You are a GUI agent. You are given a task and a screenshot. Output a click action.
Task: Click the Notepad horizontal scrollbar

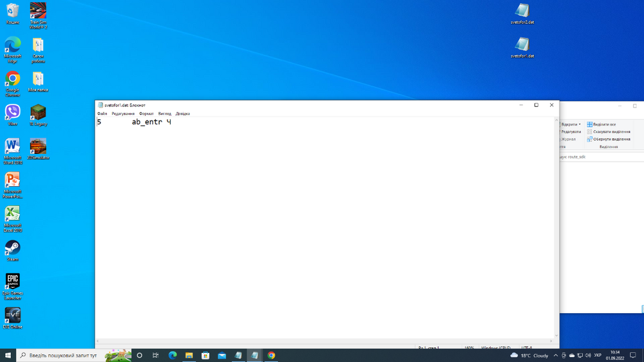(322, 341)
